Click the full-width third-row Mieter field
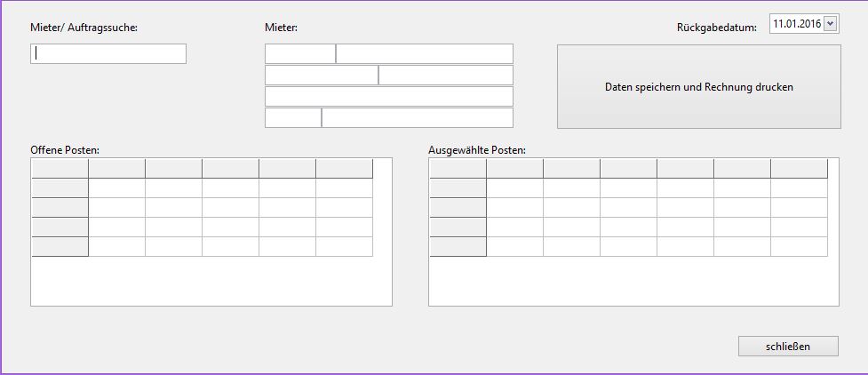This screenshot has height=375, width=868. point(389,96)
